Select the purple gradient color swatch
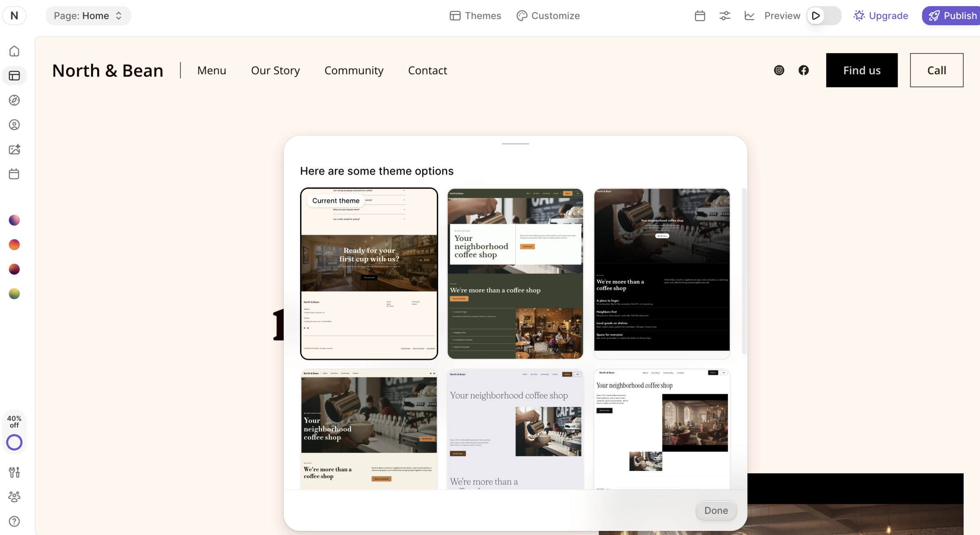This screenshot has height=535, width=980. (x=14, y=220)
